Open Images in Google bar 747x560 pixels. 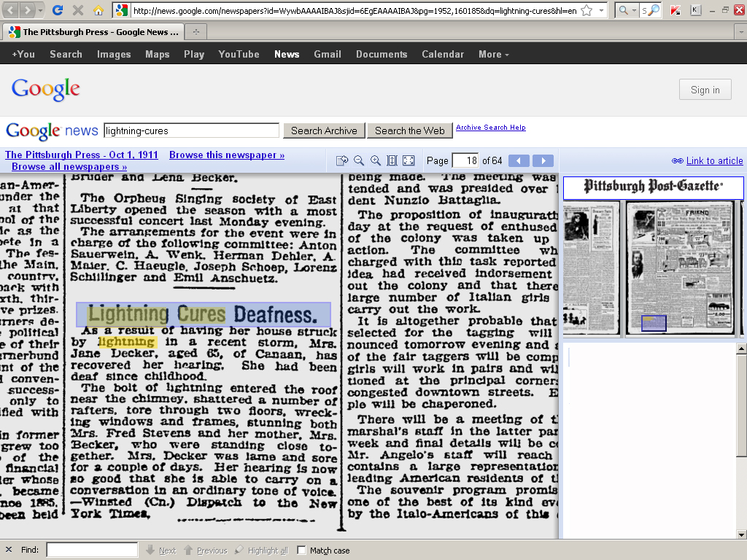click(114, 54)
